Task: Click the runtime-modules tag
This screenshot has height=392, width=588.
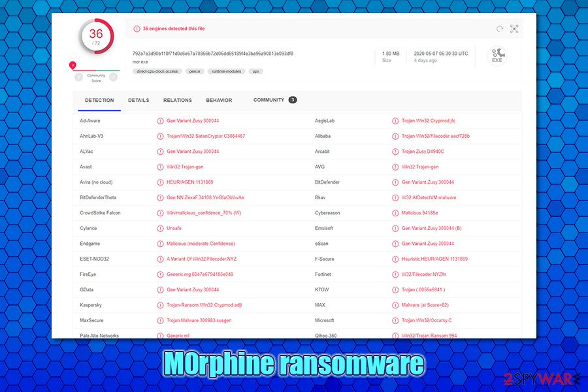Action: click(x=226, y=71)
